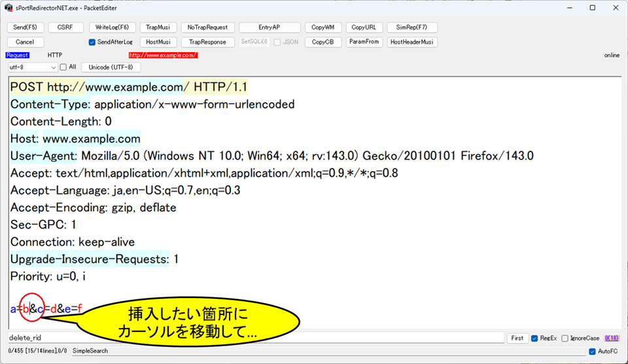Click the CopyWM button

click(x=323, y=27)
